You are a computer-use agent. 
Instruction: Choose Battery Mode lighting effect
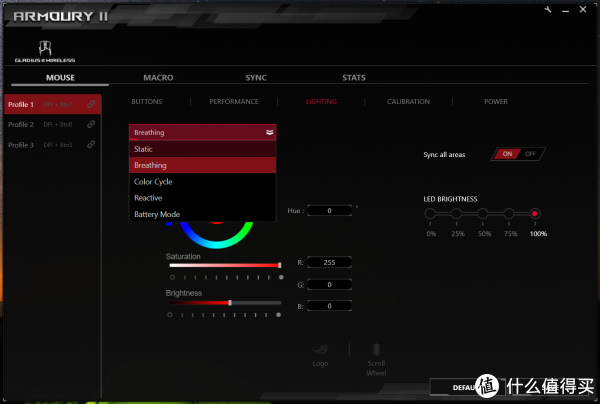tap(202, 214)
